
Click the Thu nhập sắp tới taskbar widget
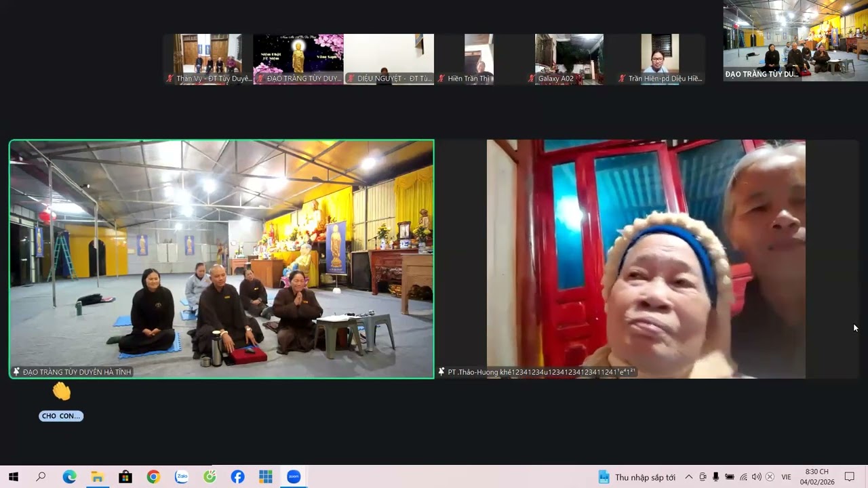point(637,477)
